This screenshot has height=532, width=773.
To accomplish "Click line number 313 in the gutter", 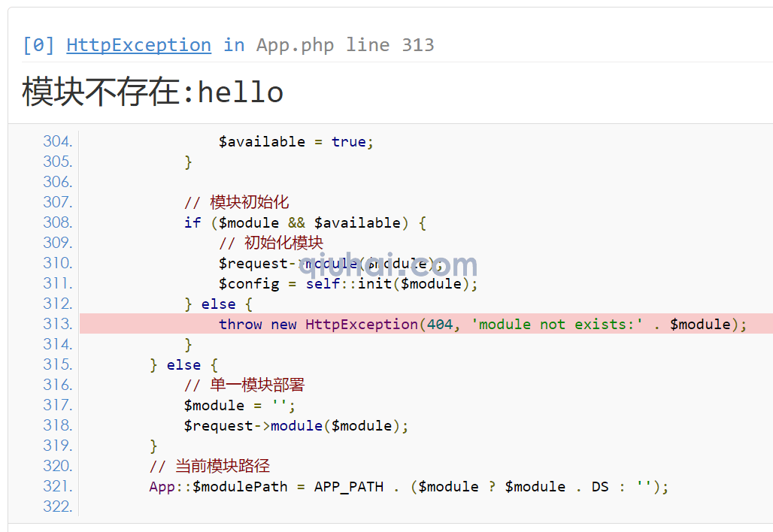I will (x=58, y=324).
